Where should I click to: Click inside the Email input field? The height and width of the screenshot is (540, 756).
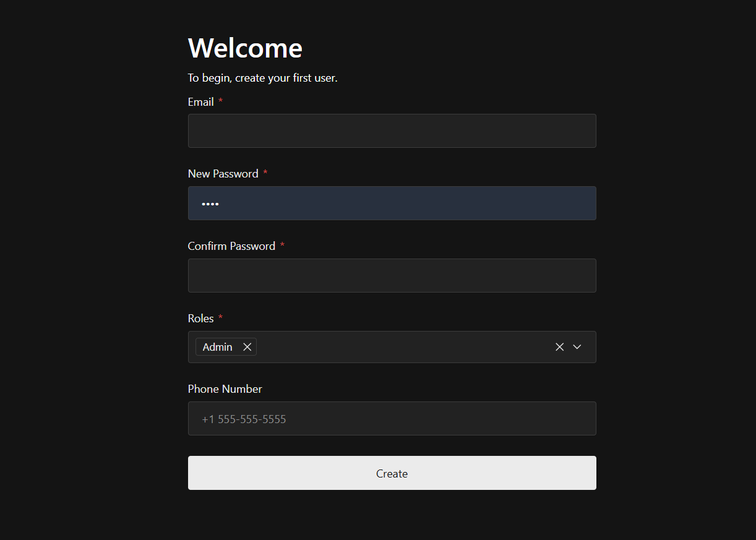click(x=392, y=131)
